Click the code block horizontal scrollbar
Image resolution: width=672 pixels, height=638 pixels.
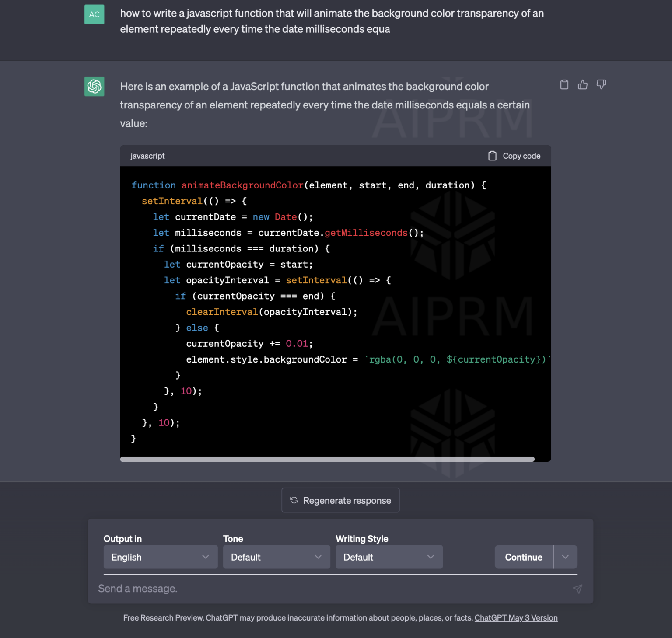pyautogui.click(x=327, y=459)
